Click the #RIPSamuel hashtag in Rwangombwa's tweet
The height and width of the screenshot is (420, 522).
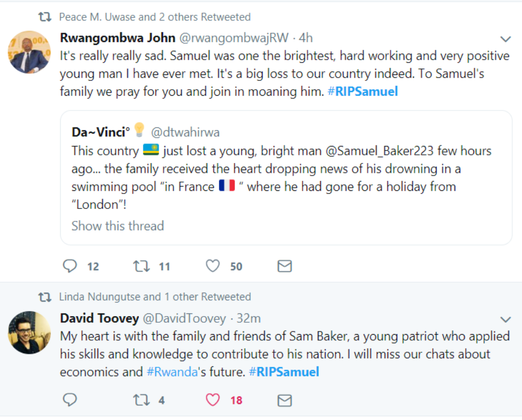pyautogui.click(x=363, y=91)
